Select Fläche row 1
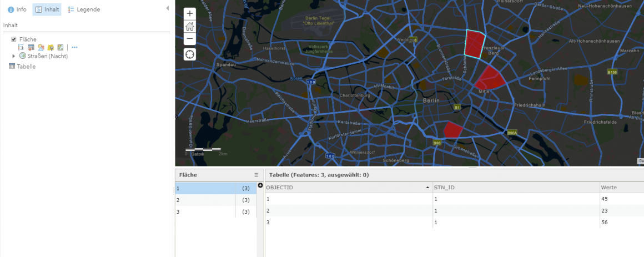The image size is (644, 257). click(x=216, y=188)
